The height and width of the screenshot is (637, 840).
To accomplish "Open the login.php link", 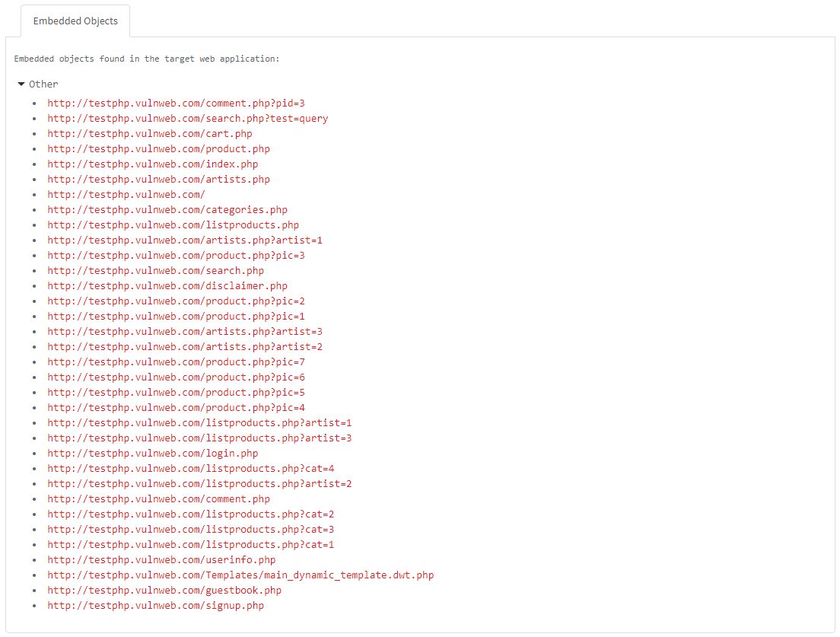I will pos(152,454).
